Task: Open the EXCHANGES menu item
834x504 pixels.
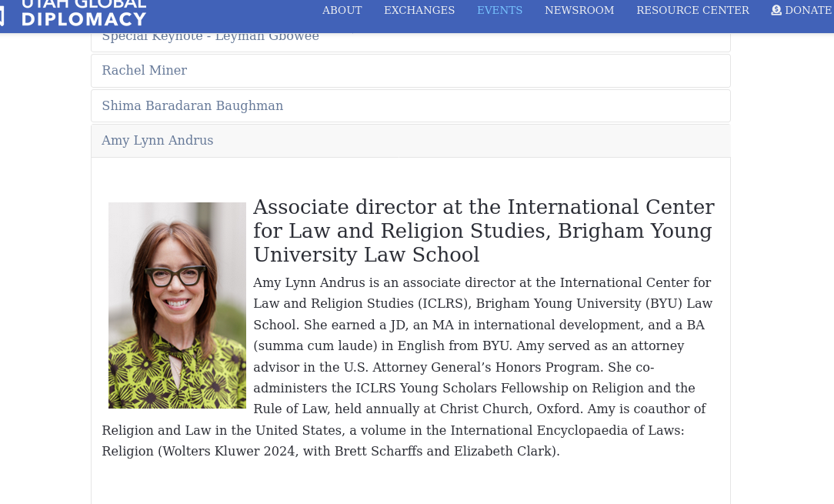Action: click(419, 10)
